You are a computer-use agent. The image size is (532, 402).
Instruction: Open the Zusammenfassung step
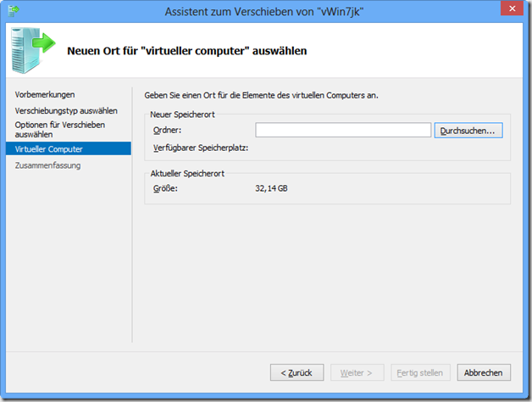[47, 165]
